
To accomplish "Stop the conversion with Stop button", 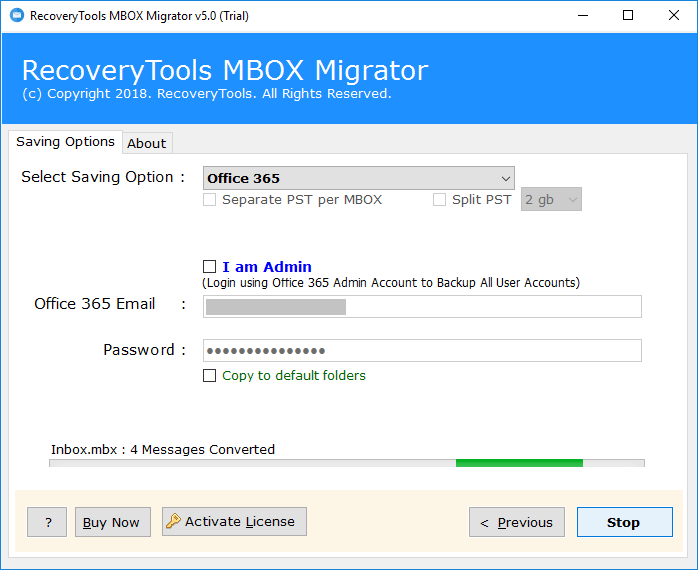I will coord(625,522).
